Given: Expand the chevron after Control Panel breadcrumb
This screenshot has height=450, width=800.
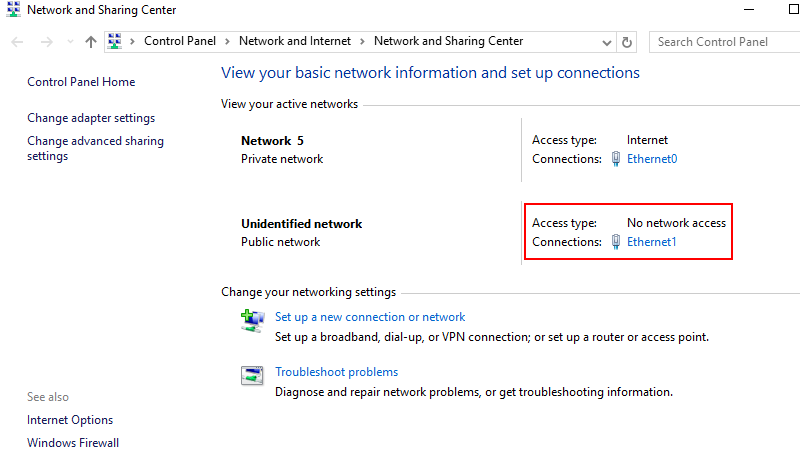Looking at the screenshot, I should pyautogui.click(x=227, y=42).
